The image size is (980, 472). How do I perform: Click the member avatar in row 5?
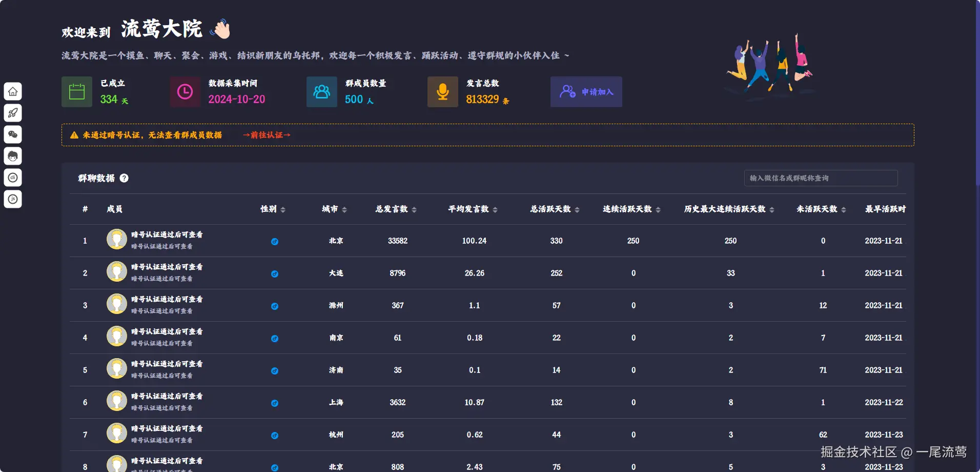(x=117, y=368)
